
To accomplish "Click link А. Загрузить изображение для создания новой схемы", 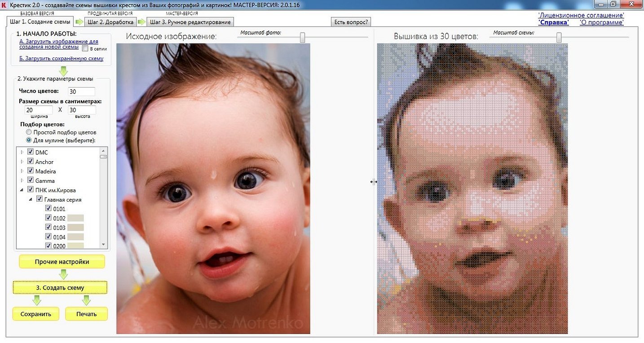I will point(58,44).
